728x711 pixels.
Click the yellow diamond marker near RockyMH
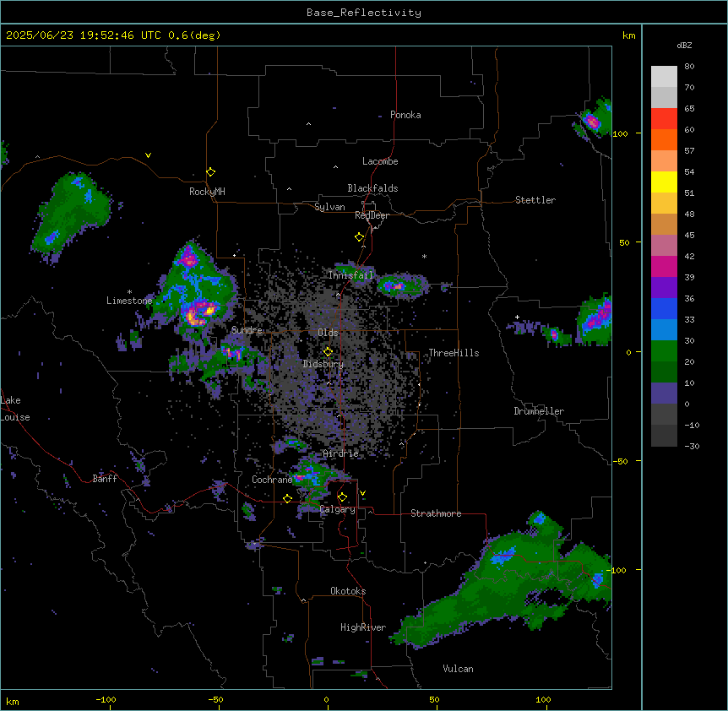(x=211, y=172)
